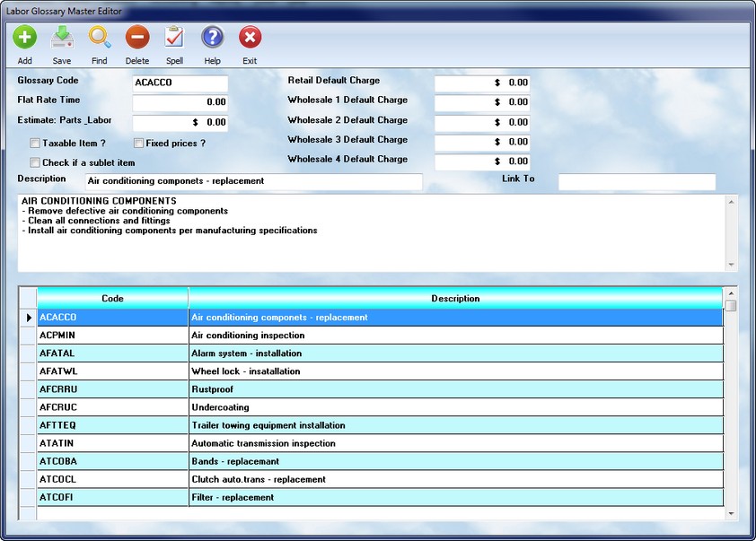756x541 pixels.
Task: Save the glossary entry with the Save icon
Action: click(62, 38)
